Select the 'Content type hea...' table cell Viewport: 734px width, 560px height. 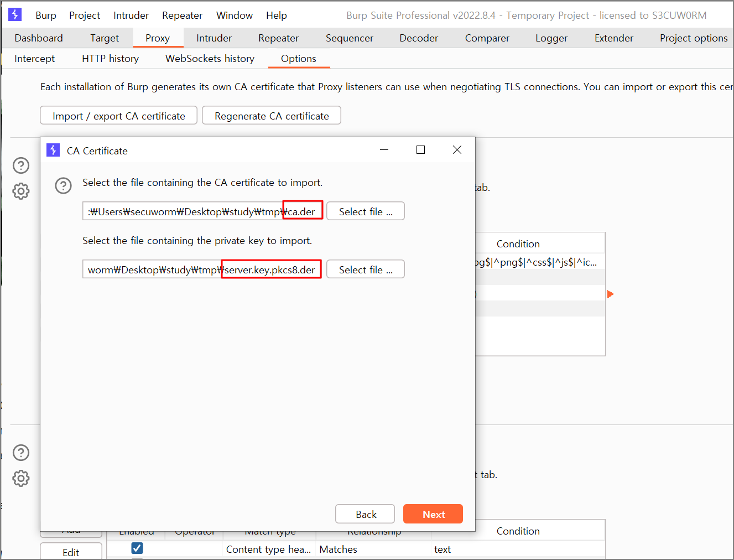[269, 549]
